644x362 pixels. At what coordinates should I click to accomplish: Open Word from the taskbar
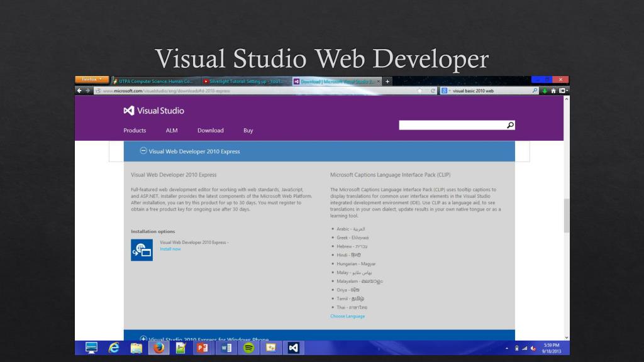pos(226,348)
